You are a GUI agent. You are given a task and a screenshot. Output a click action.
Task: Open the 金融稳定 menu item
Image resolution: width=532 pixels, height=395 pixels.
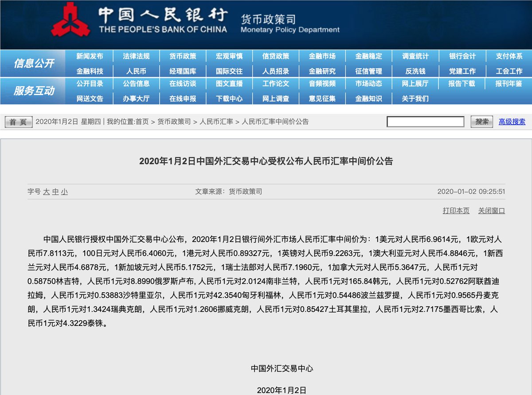368,56
